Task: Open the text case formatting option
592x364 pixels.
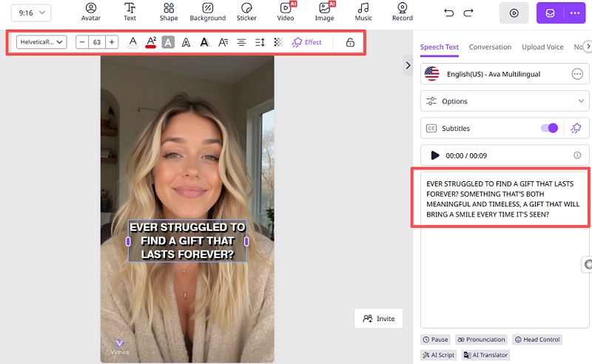Action: 223,42
